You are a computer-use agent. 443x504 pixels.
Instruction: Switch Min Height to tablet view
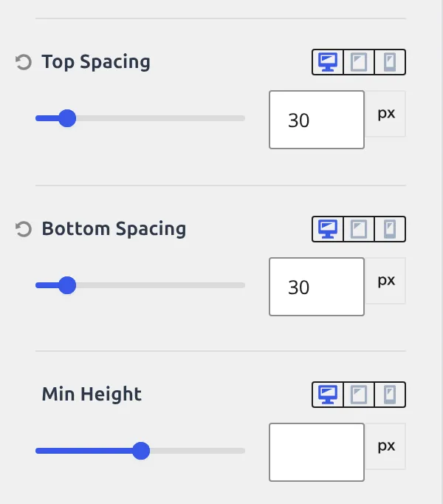(359, 395)
